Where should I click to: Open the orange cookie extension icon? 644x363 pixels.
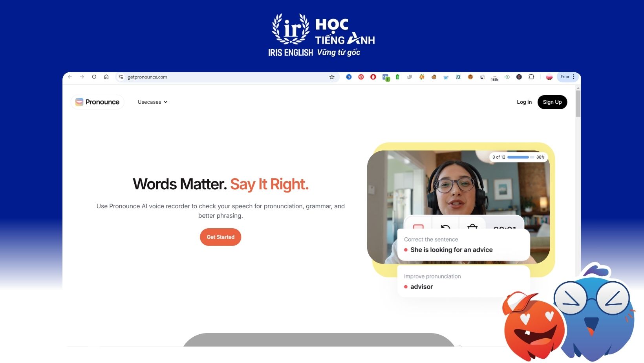point(470,77)
